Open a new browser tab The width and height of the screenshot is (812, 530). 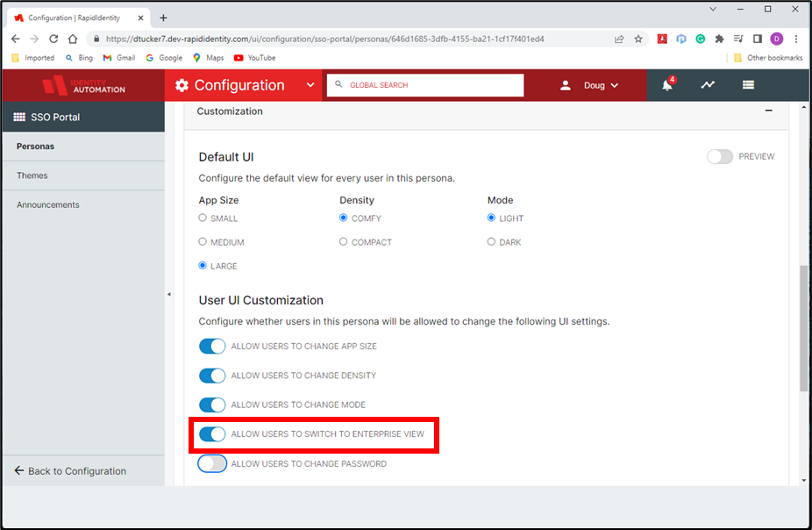164,18
